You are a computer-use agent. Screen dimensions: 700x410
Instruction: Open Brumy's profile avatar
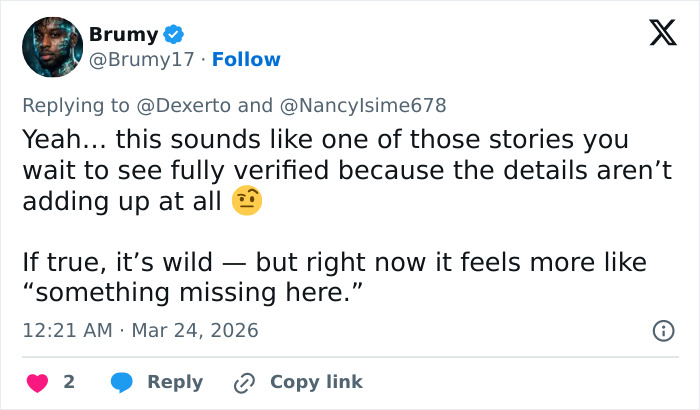pyautogui.click(x=51, y=46)
